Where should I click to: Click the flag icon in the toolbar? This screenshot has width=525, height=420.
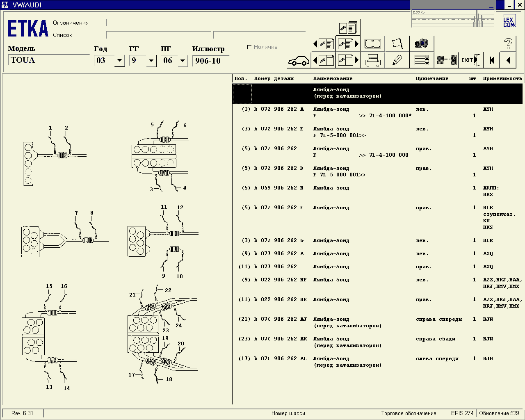click(397, 43)
